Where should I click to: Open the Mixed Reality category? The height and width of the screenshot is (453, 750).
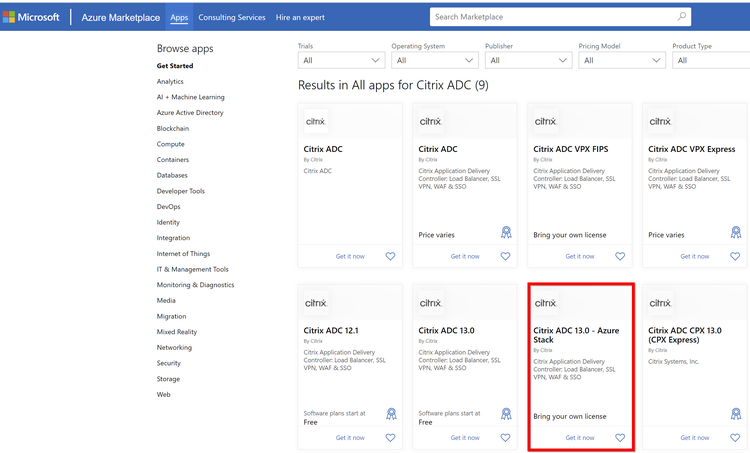[176, 332]
